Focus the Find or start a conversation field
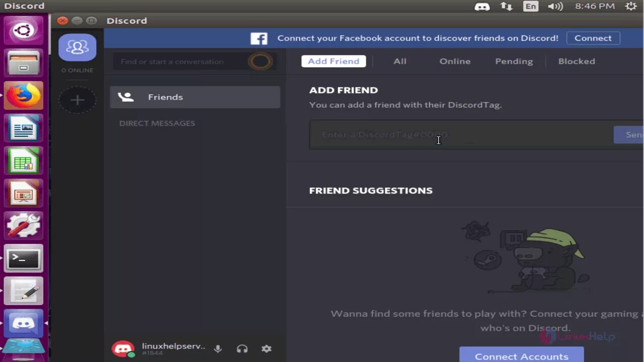 (x=195, y=61)
